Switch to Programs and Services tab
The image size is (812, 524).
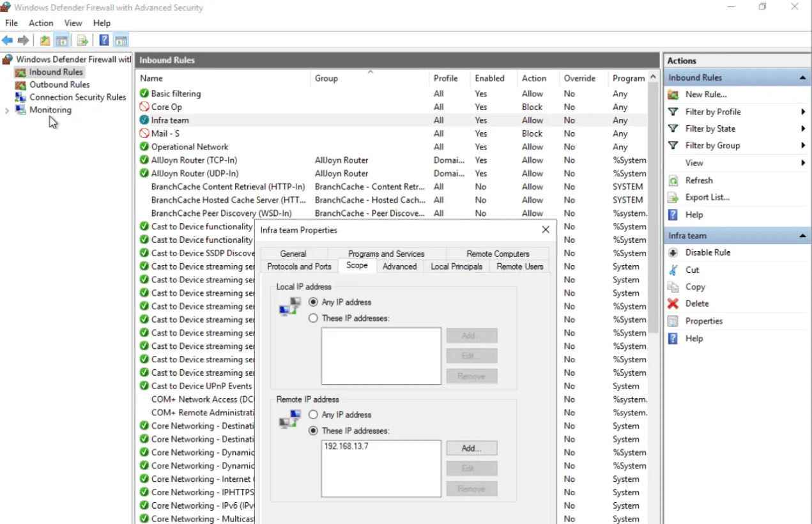click(x=387, y=254)
